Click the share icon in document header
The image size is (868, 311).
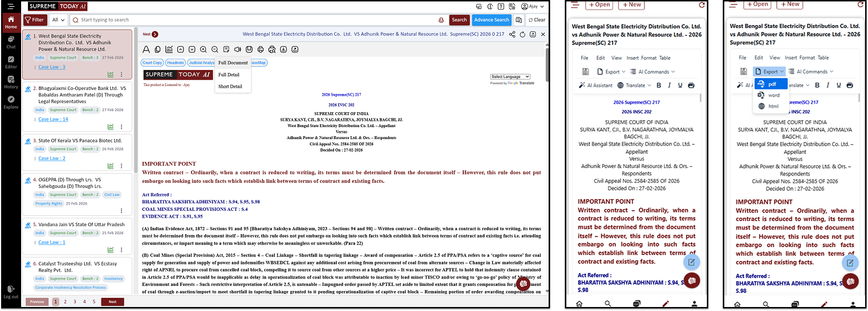point(512,35)
